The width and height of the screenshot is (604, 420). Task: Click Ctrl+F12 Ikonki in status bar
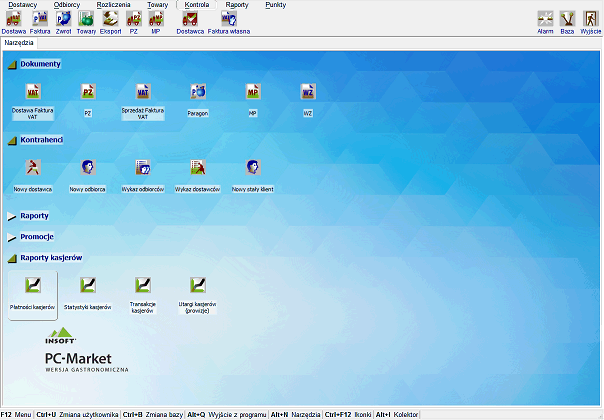pyautogui.click(x=348, y=415)
